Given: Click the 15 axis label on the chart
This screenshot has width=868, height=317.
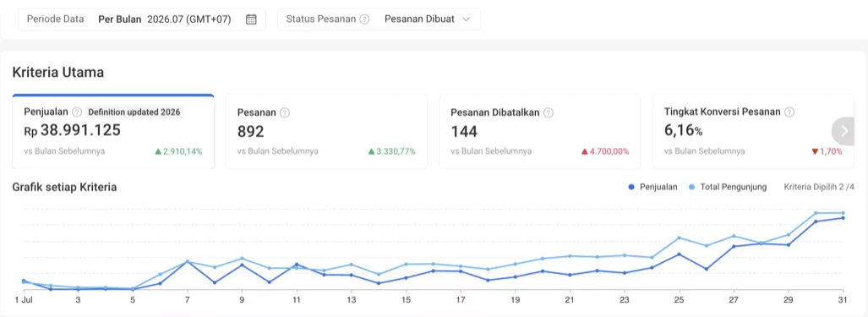Looking at the screenshot, I should coord(406,299).
